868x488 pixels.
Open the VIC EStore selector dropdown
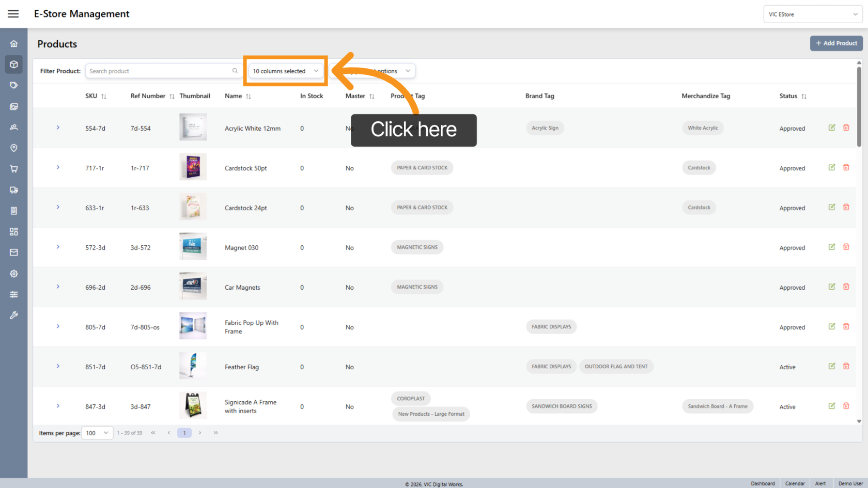pos(813,14)
